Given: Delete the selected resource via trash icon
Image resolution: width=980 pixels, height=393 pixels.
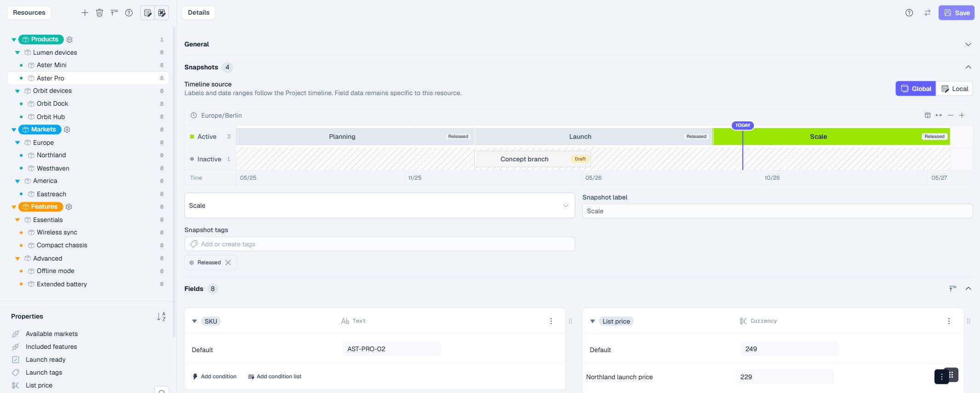Looking at the screenshot, I should pyautogui.click(x=99, y=13).
